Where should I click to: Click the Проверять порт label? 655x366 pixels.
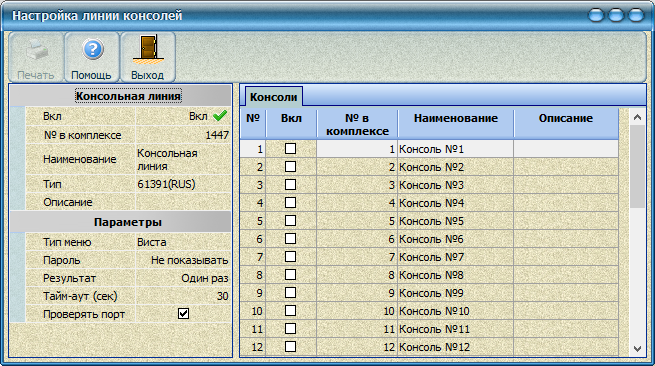tap(84, 314)
